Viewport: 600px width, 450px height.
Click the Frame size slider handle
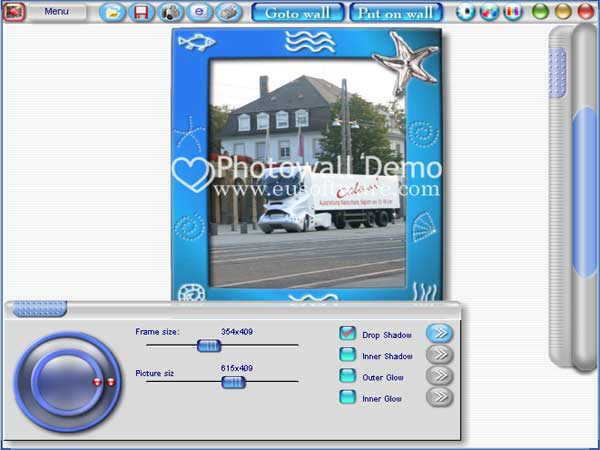[x=209, y=346]
